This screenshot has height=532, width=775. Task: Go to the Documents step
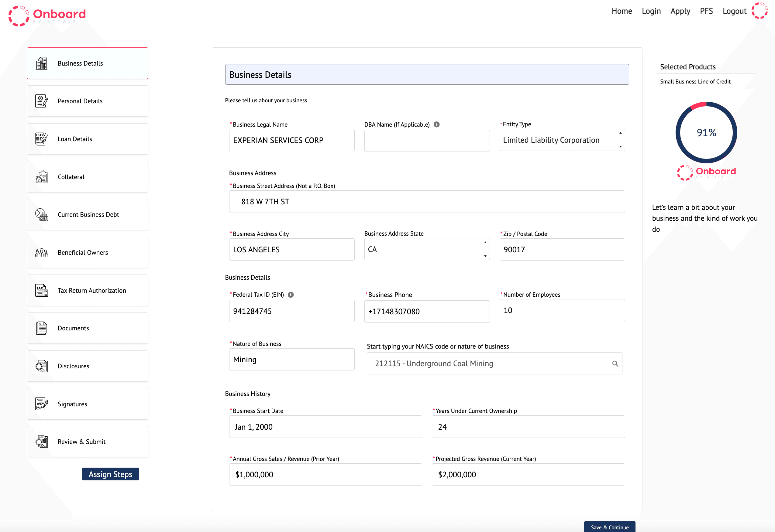pyautogui.click(x=88, y=328)
